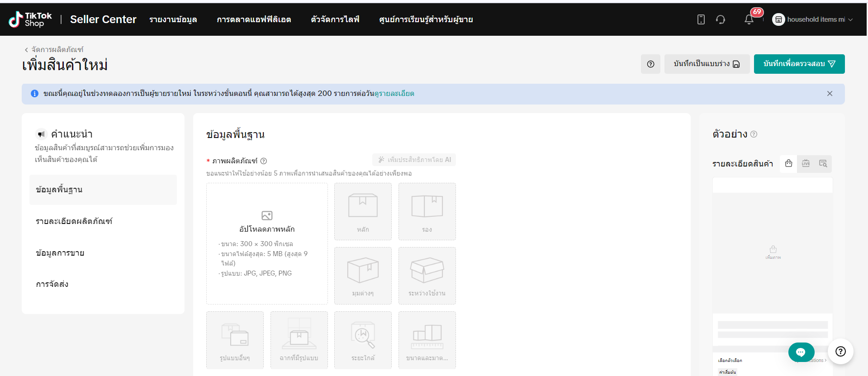Expand the household items account menu
868x376 pixels.
(x=813, y=19)
